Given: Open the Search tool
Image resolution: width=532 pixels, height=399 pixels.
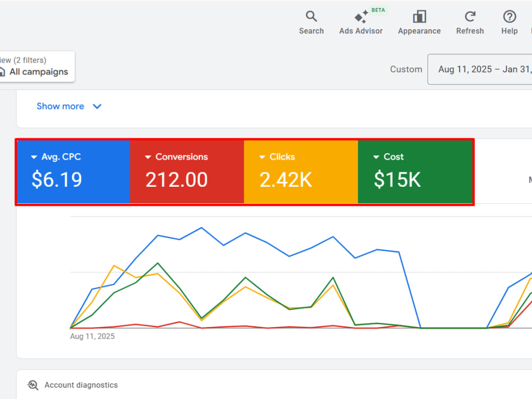Looking at the screenshot, I should point(311,23).
